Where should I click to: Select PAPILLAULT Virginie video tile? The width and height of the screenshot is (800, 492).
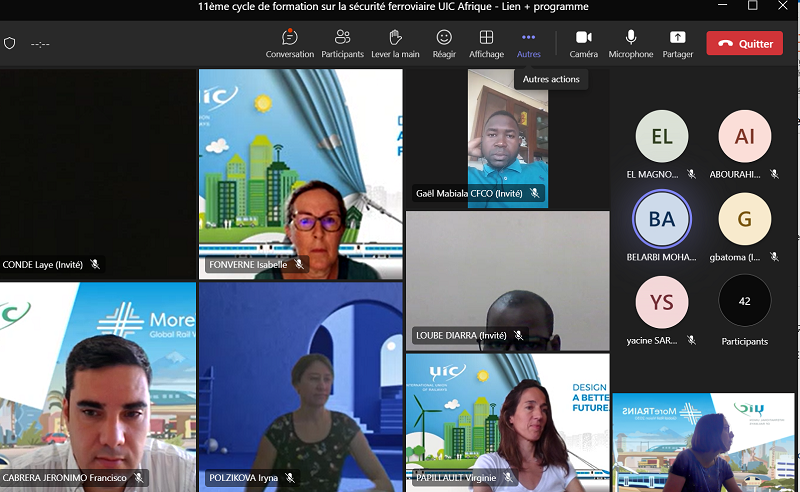click(508, 423)
